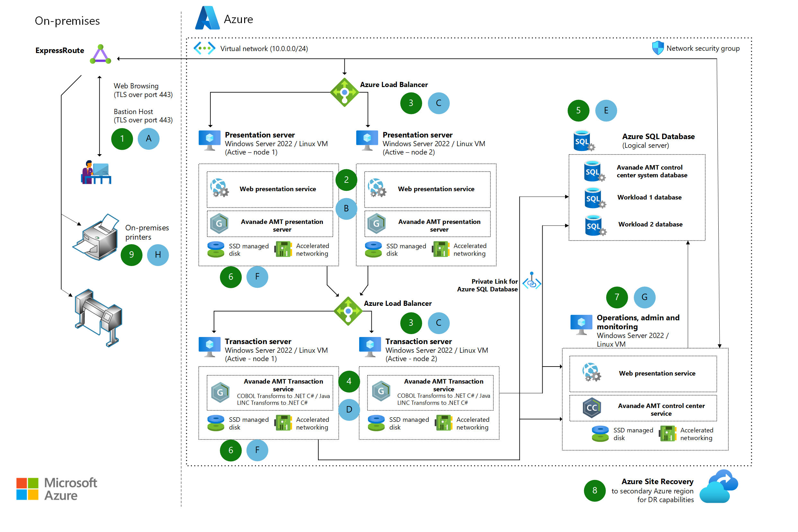Select the Virtual network icon
798x532 pixels.
pos(204,48)
